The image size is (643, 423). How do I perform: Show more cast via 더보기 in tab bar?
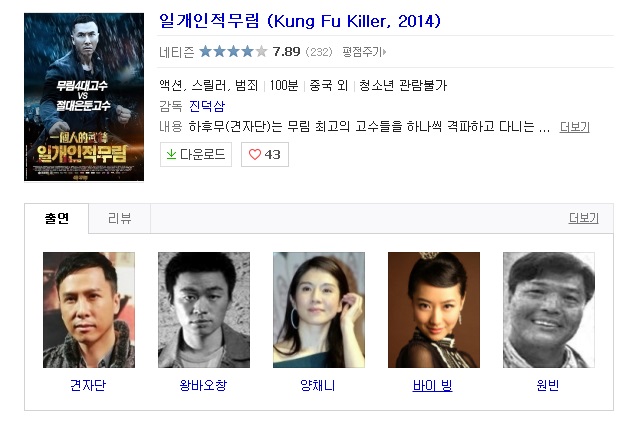pyautogui.click(x=584, y=218)
